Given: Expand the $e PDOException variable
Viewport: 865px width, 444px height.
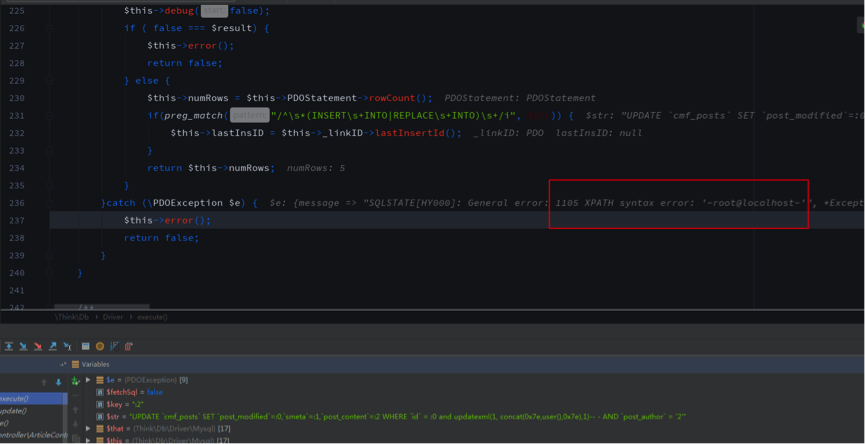Looking at the screenshot, I should pyautogui.click(x=88, y=380).
